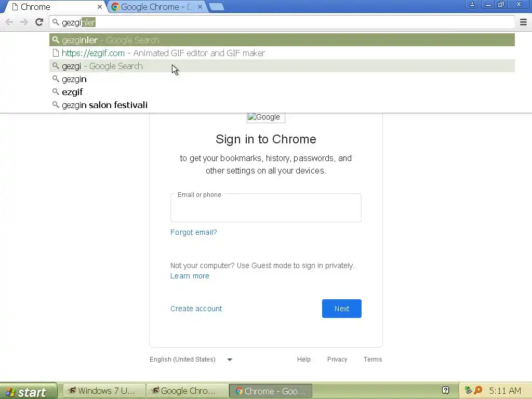532x399 pixels.
Task: Switch to the 'Chrome' tab
Action: pos(54,7)
